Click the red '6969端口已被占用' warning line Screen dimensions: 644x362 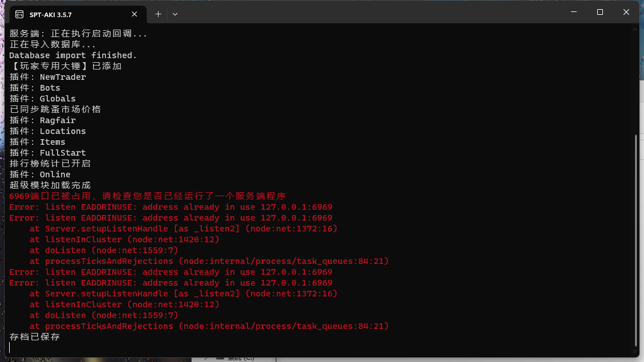coord(147,196)
